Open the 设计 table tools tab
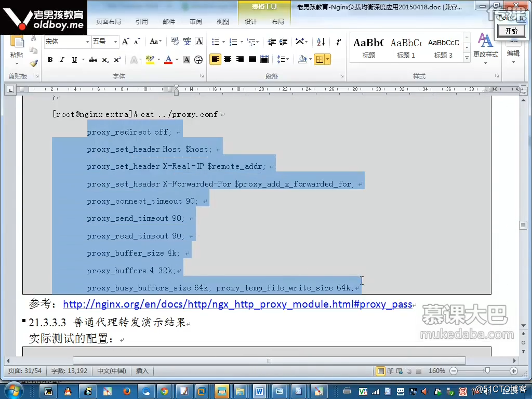The width and height of the screenshot is (532, 399). [251, 21]
